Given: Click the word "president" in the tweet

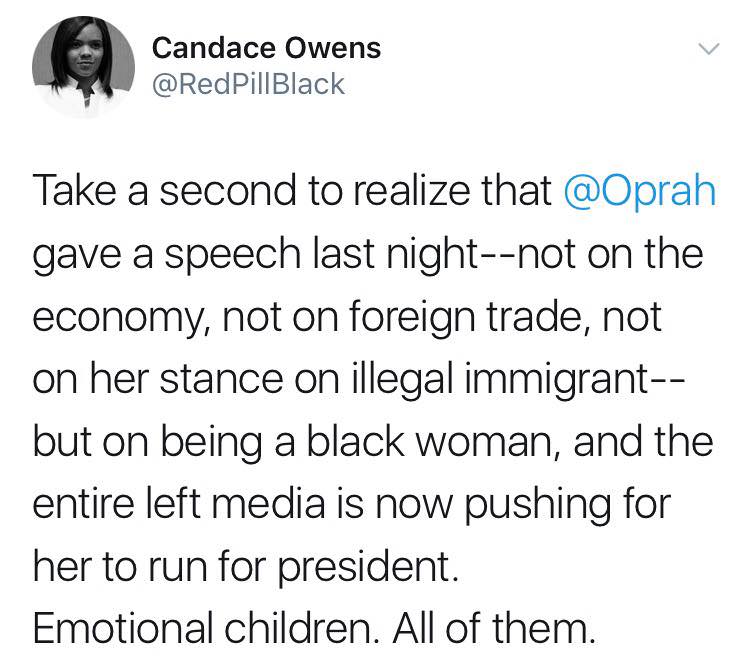Looking at the screenshot, I should (364, 568).
